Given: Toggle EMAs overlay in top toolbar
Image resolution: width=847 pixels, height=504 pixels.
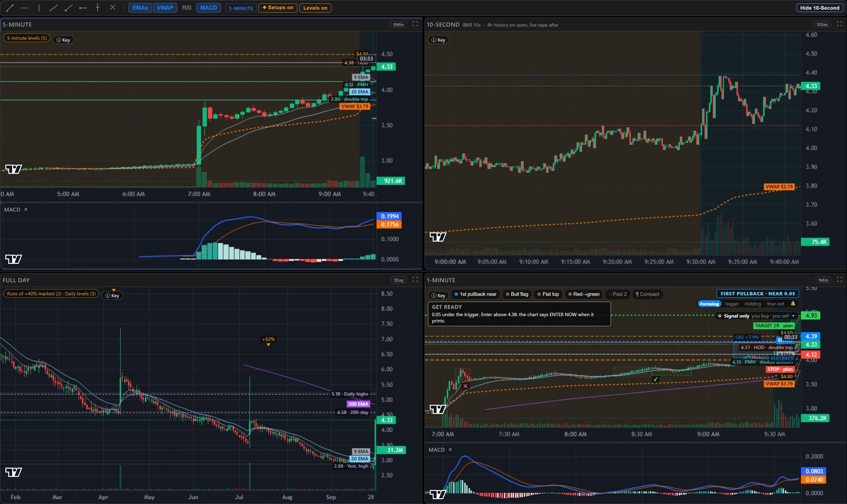Looking at the screenshot, I should coord(140,8).
